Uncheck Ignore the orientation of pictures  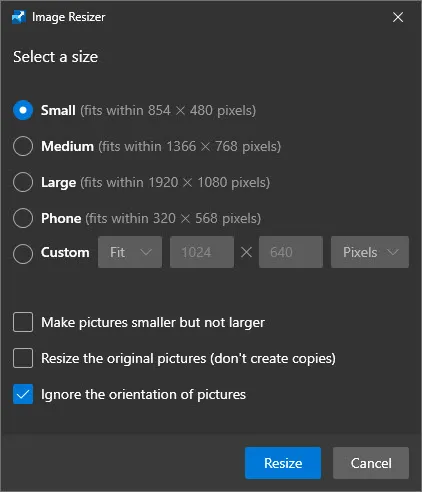(x=23, y=394)
